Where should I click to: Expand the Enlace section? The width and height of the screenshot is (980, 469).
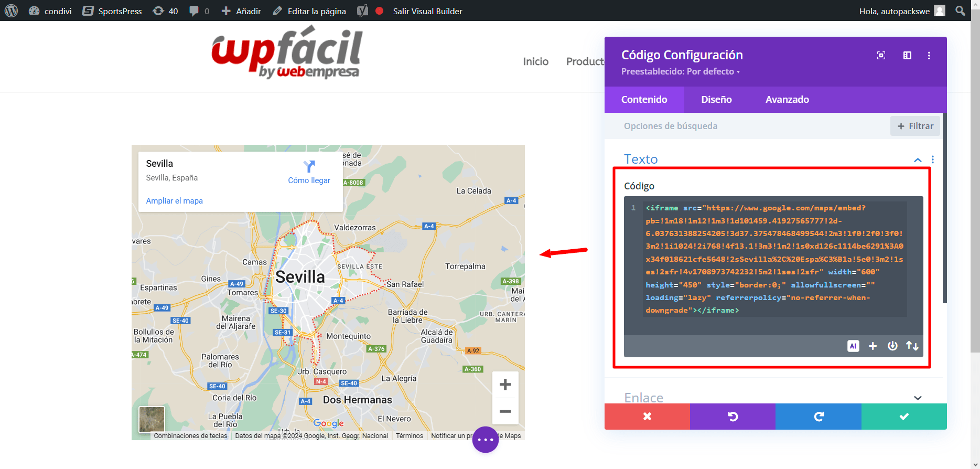[773, 398]
